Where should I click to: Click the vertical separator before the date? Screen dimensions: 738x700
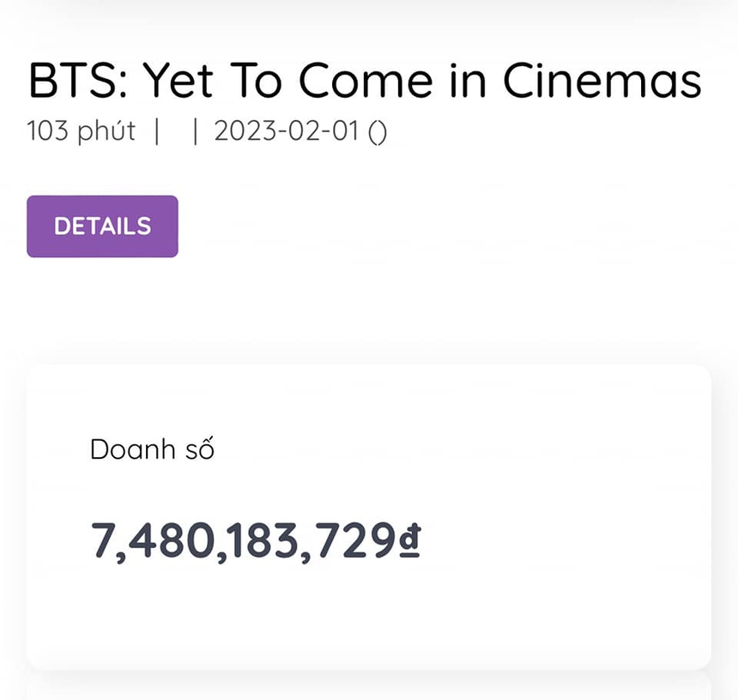[196, 133]
